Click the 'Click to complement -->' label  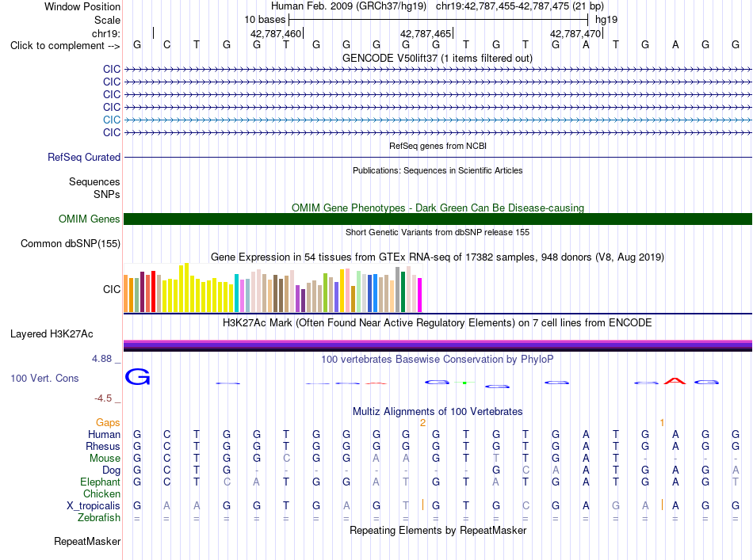pyautogui.click(x=65, y=46)
